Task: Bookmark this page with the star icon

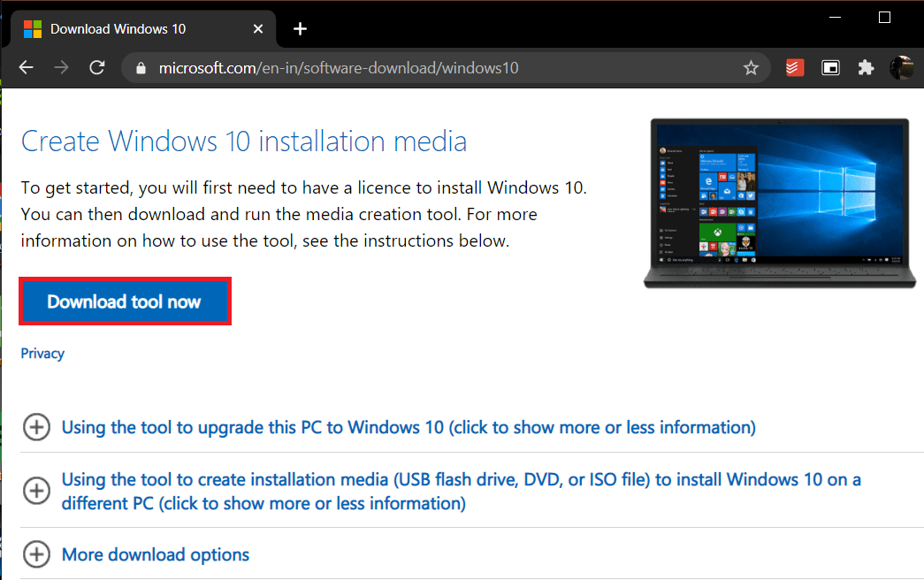Action: 751,68
